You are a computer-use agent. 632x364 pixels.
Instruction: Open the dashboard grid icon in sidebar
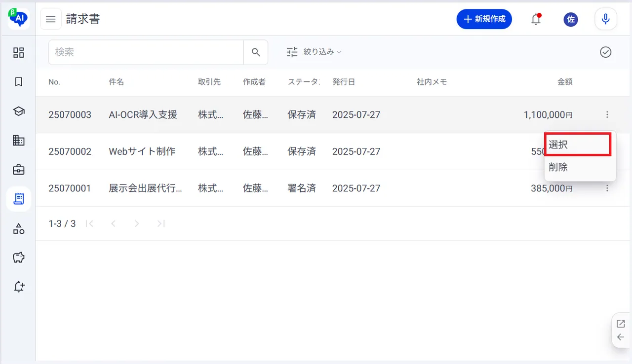(x=18, y=52)
